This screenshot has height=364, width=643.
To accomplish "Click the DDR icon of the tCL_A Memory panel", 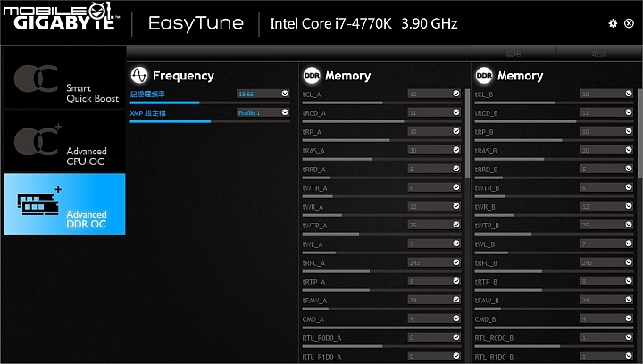I will click(x=312, y=75).
